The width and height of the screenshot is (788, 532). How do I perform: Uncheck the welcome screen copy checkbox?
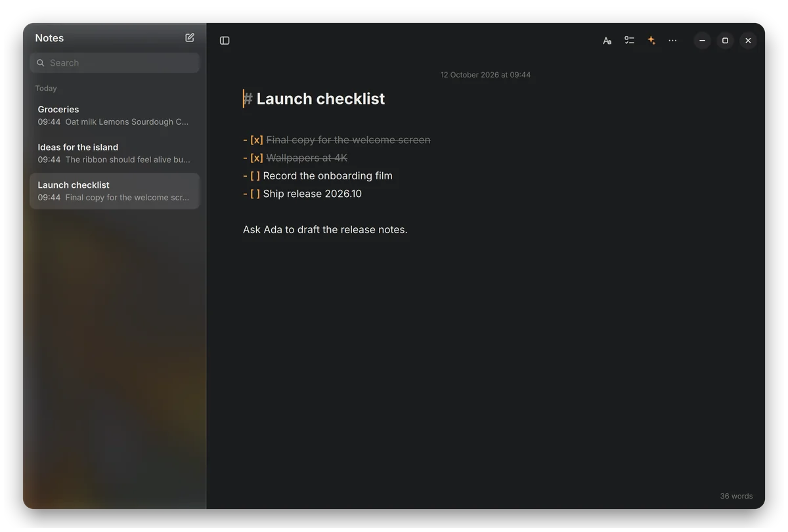tap(257, 140)
